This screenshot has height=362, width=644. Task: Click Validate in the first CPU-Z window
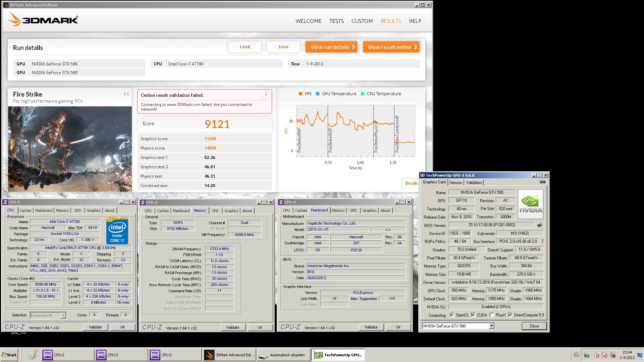[95, 327]
